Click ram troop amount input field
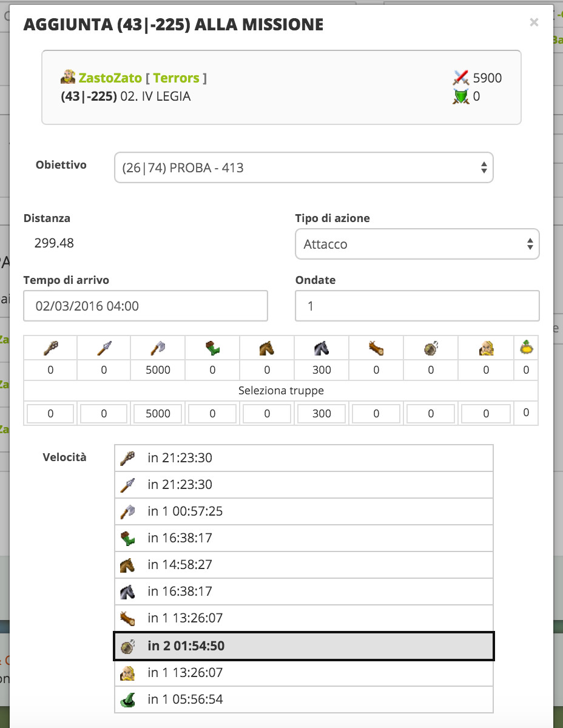The image size is (563, 728). coord(376,414)
